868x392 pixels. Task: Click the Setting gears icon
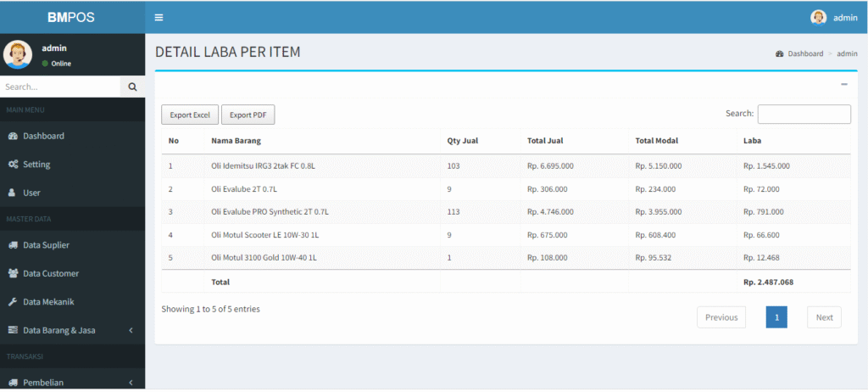tap(13, 165)
